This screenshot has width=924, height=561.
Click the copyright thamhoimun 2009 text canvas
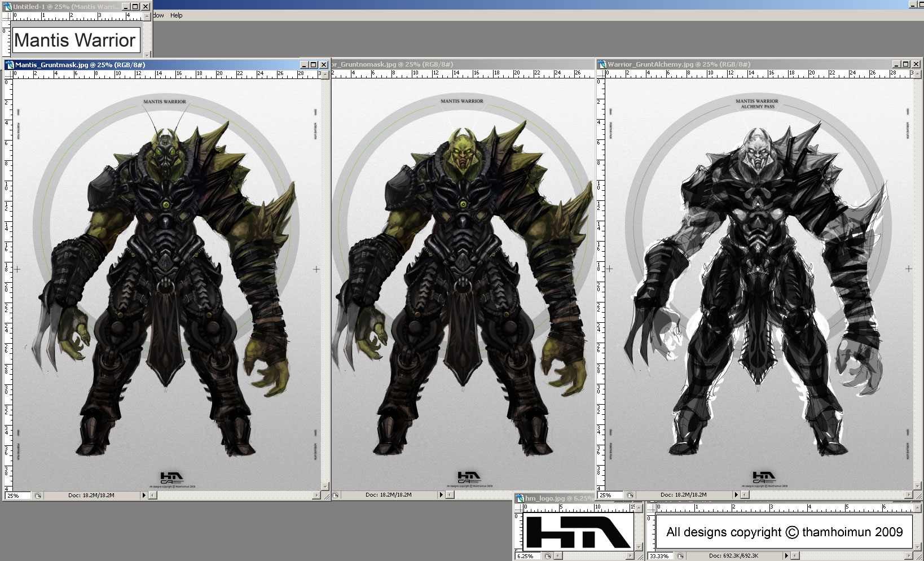(784, 532)
